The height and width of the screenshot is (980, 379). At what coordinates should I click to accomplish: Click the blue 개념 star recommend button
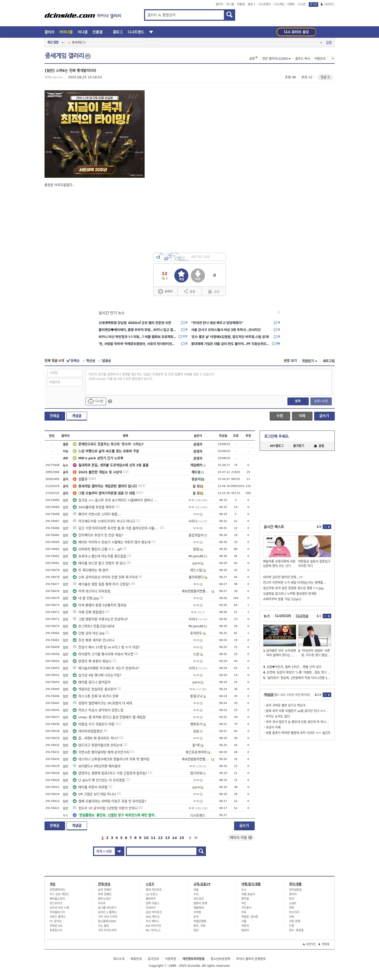pos(181,275)
